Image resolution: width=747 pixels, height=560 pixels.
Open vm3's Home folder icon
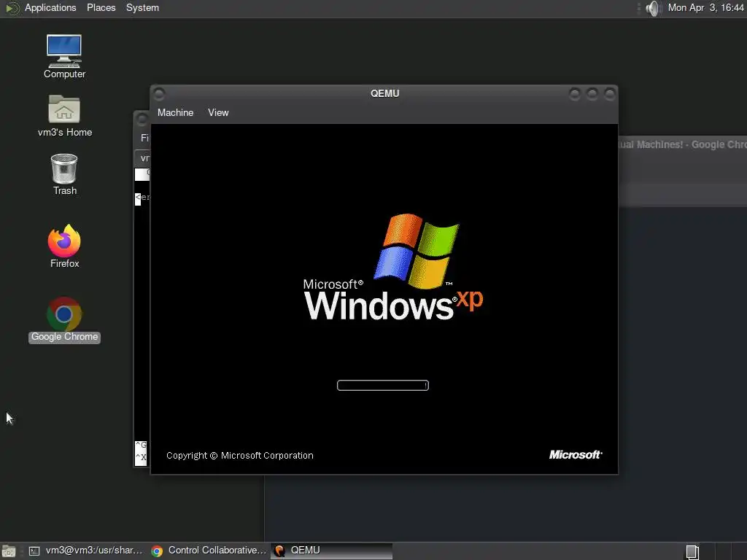point(64,116)
